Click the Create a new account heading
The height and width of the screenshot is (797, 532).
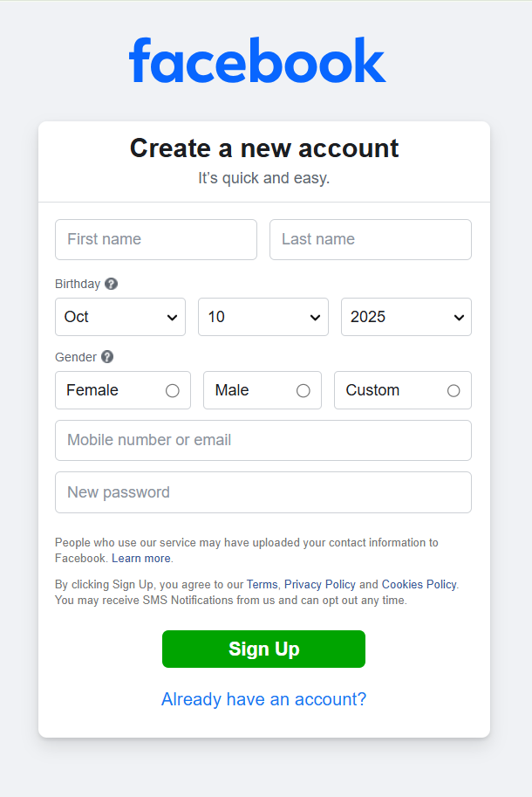pyautogui.click(x=264, y=148)
